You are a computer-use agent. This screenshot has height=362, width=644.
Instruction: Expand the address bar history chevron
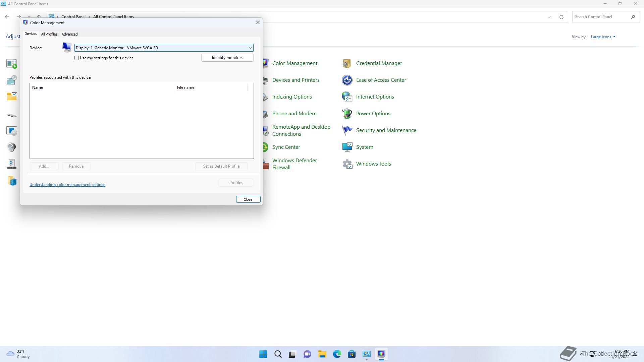(549, 17)
